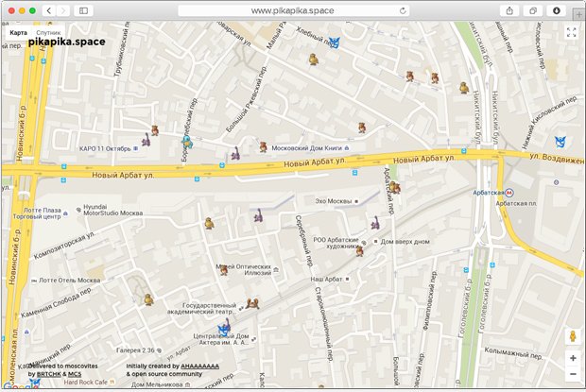The width and height of the screenshot is (586, 392).
Task: Click the Rattata above Новый Арбат bus stop
Action: (235, 153)
